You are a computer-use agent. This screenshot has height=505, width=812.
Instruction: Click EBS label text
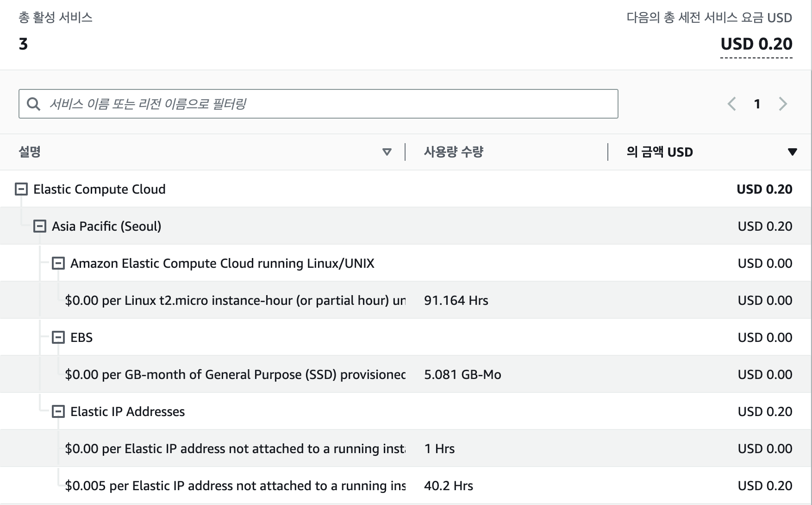[x=81, y=337]
